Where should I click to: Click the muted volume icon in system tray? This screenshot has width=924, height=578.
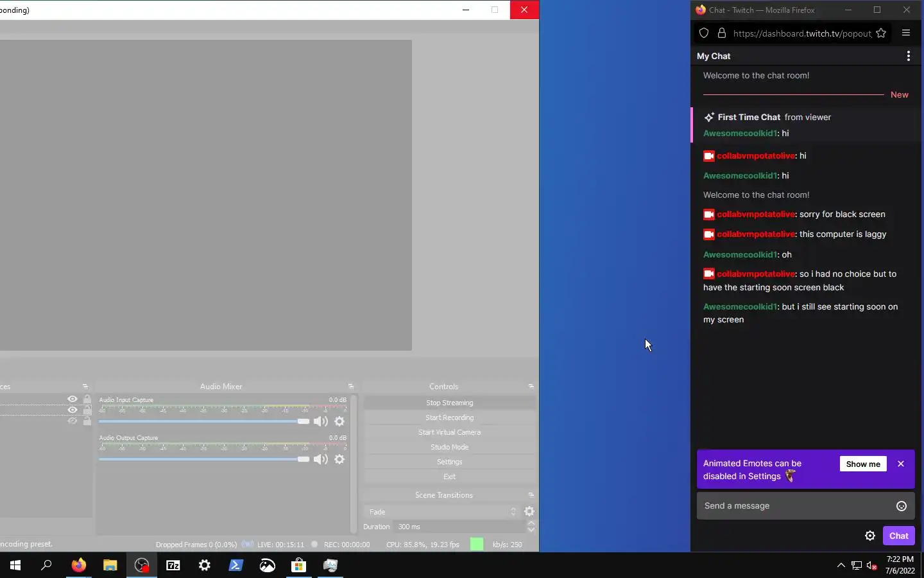(872, 566)
